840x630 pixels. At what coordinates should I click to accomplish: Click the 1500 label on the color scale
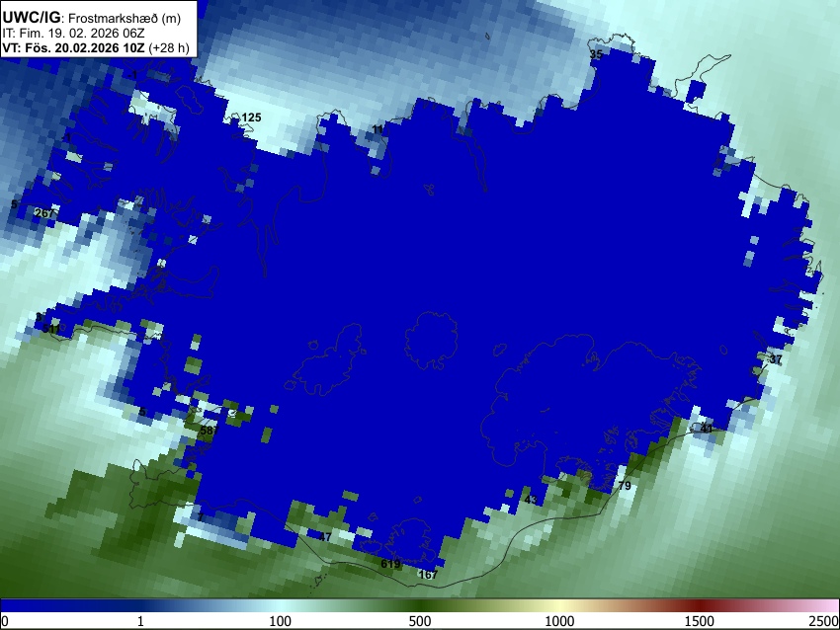click(x=700, y=621)
